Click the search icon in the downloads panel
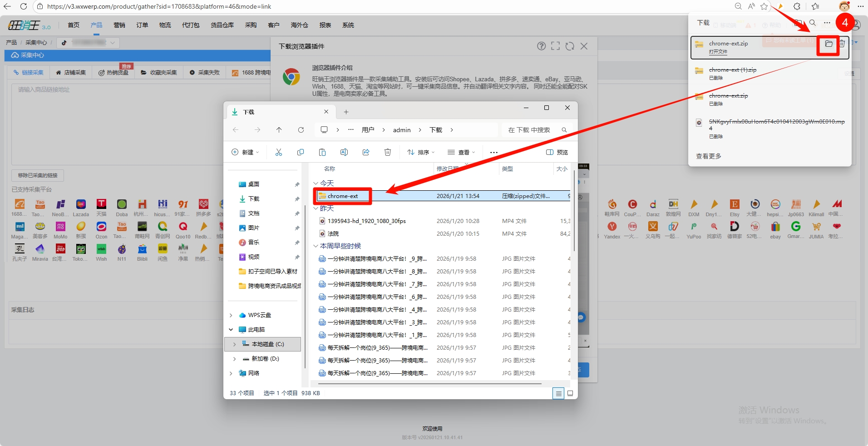The image size is (868, 446). [x=813, y=23]
